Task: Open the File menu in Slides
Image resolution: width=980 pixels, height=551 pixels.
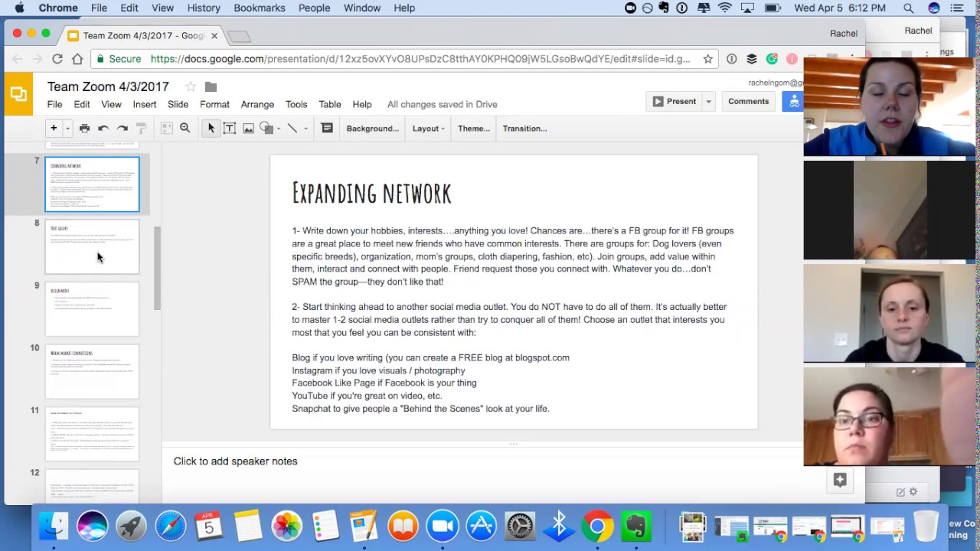Action: 55,104
